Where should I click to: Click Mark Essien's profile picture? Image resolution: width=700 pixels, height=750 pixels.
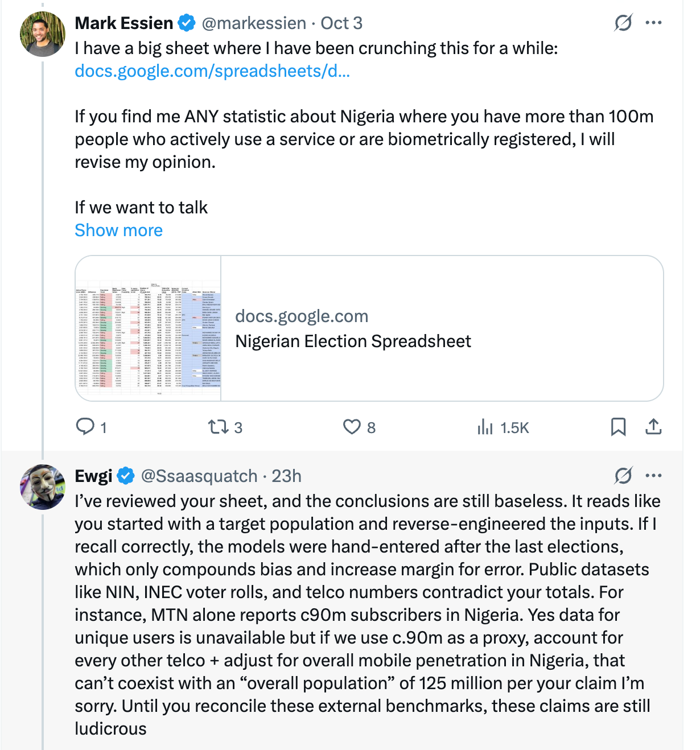click(x=43, y=34)
